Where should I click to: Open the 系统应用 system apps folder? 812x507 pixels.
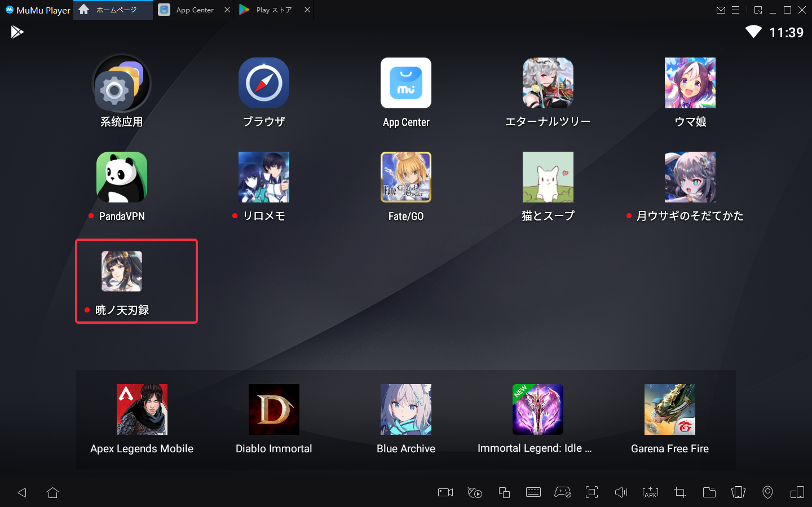(x=122, y=83)
